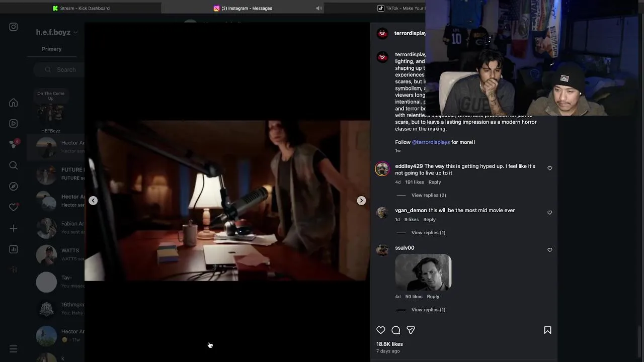644x362 pixels.
Task: Reply to vgan_demon's comment
Action: [x=429, y=219]
